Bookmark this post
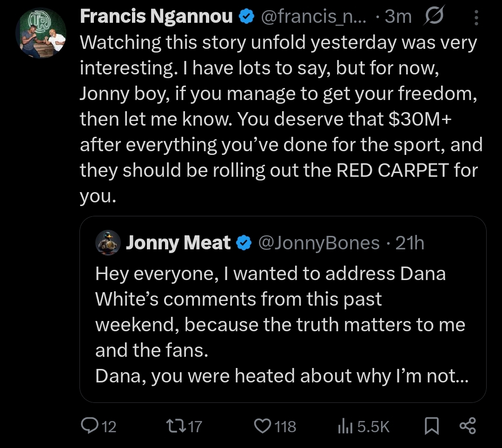 432,426
